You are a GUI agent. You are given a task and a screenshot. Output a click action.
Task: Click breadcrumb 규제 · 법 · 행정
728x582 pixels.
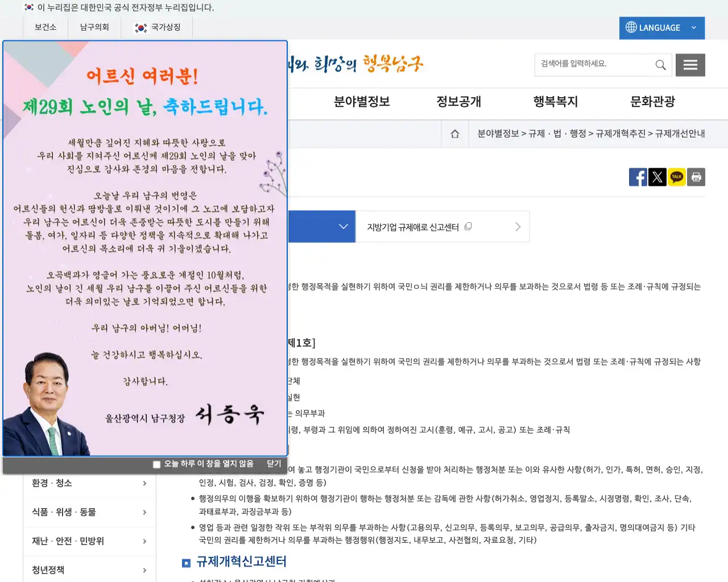557,134
